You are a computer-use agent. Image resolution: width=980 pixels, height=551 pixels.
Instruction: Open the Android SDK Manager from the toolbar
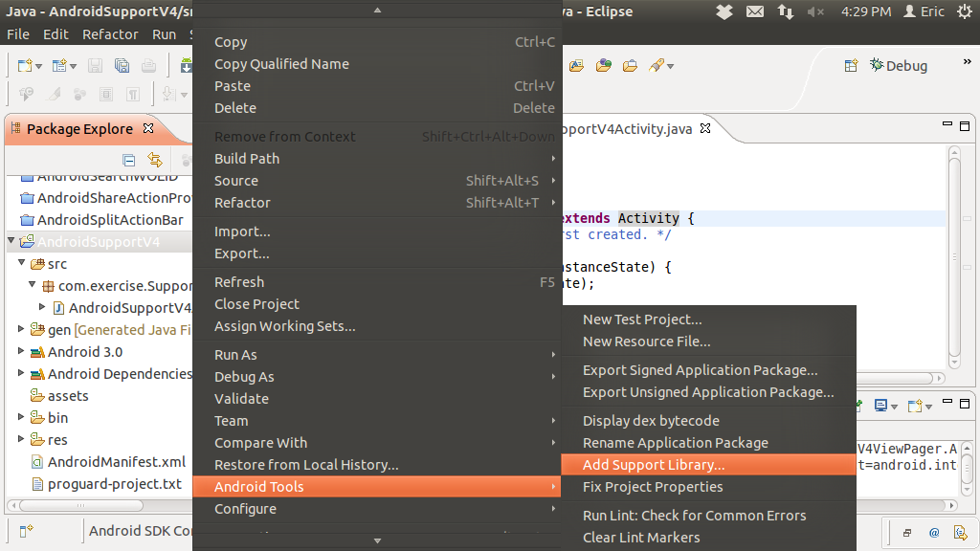point(186,65)
